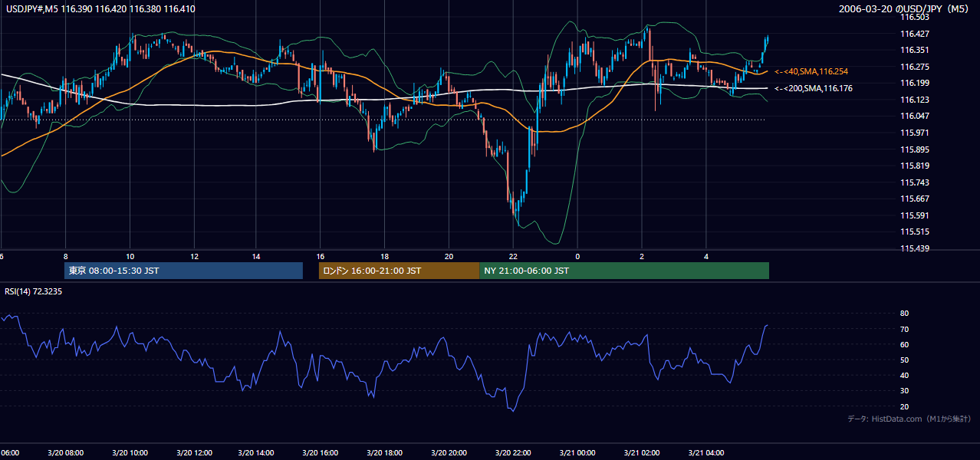980x460 pixels.
Task: Click the 3/20 10:00 time label
Action: pos(130,453)
